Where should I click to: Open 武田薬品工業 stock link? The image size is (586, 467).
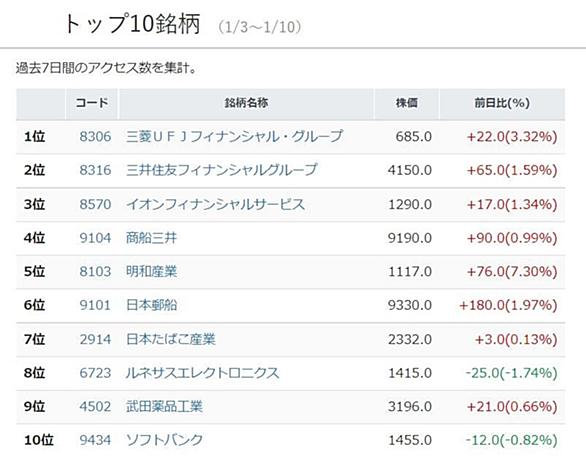(x=164, y=406)
